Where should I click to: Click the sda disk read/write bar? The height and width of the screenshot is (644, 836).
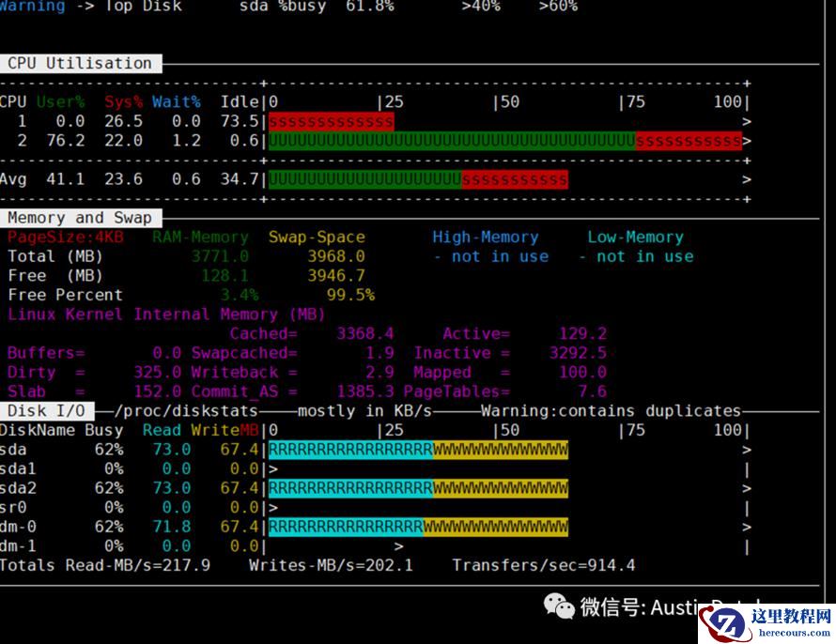(x=418, y=450)
